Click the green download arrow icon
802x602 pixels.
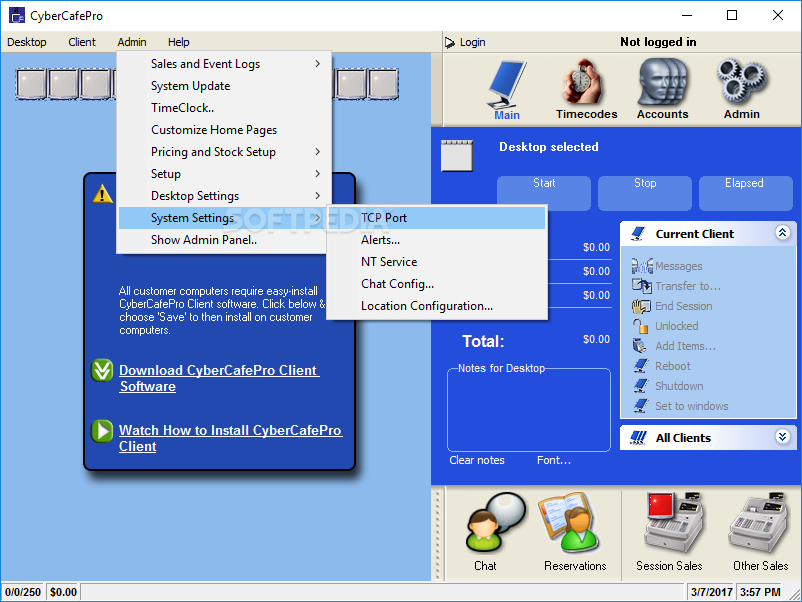(x=102, y=370)
